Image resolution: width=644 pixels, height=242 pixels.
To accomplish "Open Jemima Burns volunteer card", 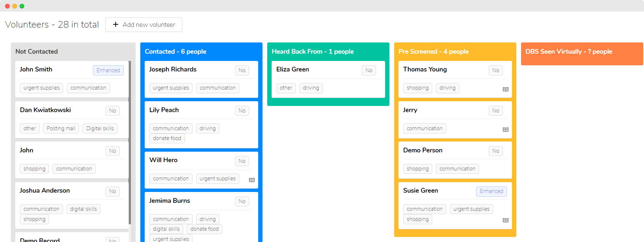I will (201, 217).
